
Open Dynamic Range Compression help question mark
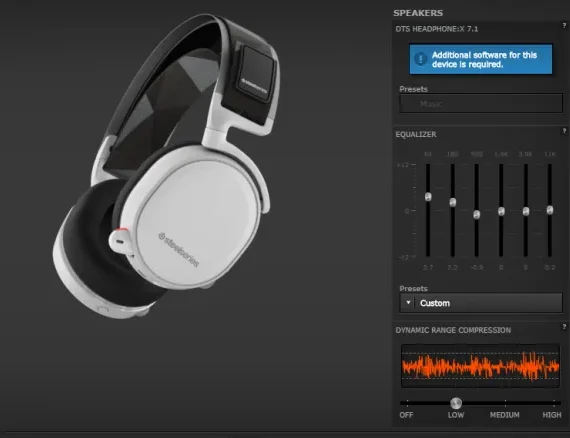[x=564, y=327]
